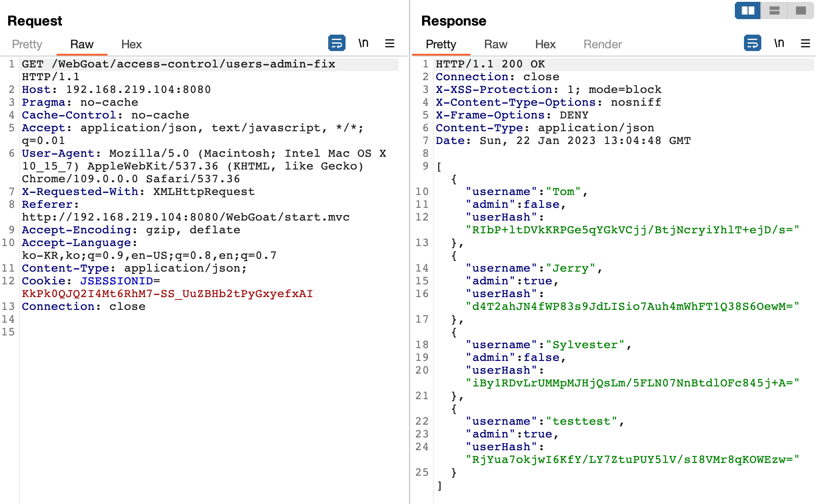Click the "username":"testtest" JSON line
Viewport: 816px width, 504px height.
pos(545,422)
